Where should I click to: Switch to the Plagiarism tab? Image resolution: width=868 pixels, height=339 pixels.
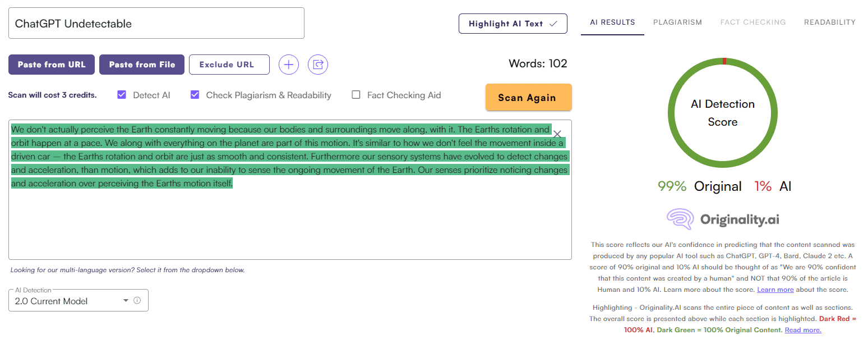point(677,22)
